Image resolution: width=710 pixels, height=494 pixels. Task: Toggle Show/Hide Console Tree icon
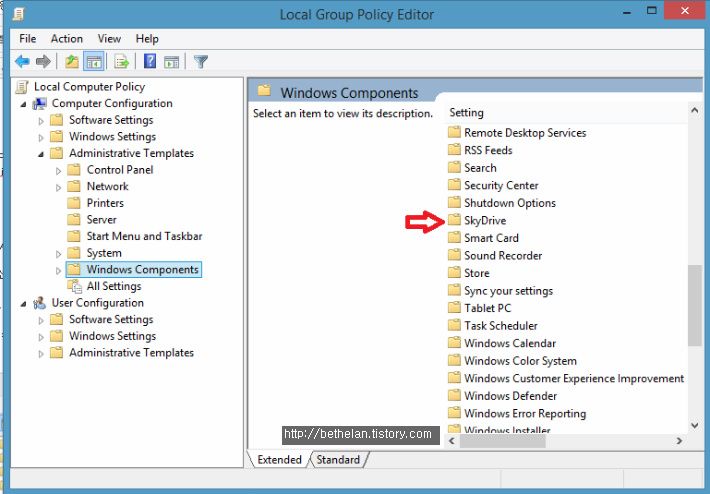pos(94,61)
